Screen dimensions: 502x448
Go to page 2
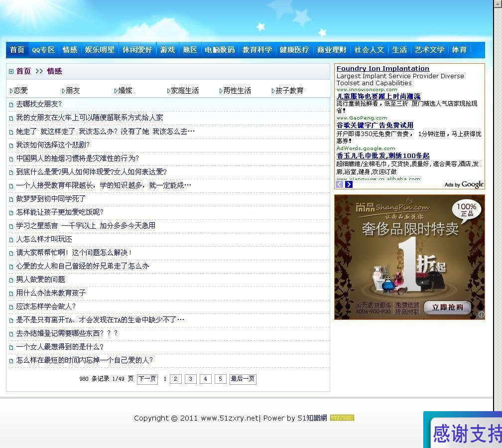[175, 379]
